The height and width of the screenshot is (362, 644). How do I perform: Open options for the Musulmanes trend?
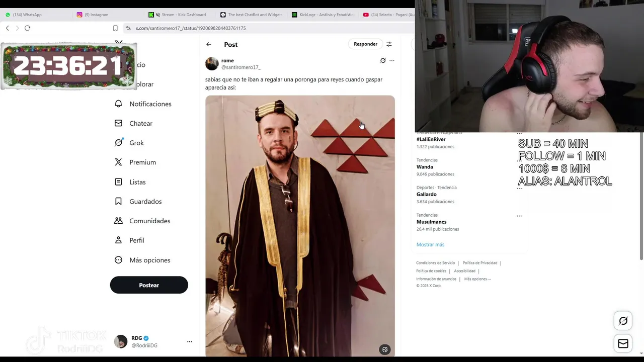[519, 216]
